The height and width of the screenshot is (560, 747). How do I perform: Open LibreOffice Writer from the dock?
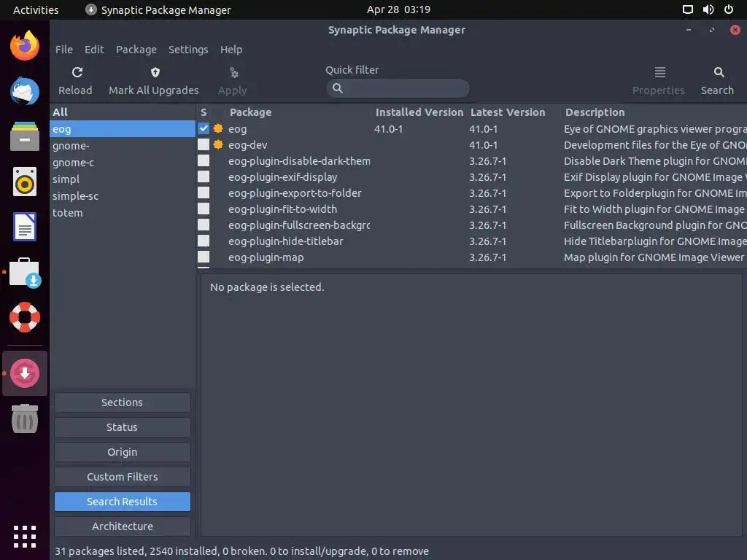[x=25, y=227]
